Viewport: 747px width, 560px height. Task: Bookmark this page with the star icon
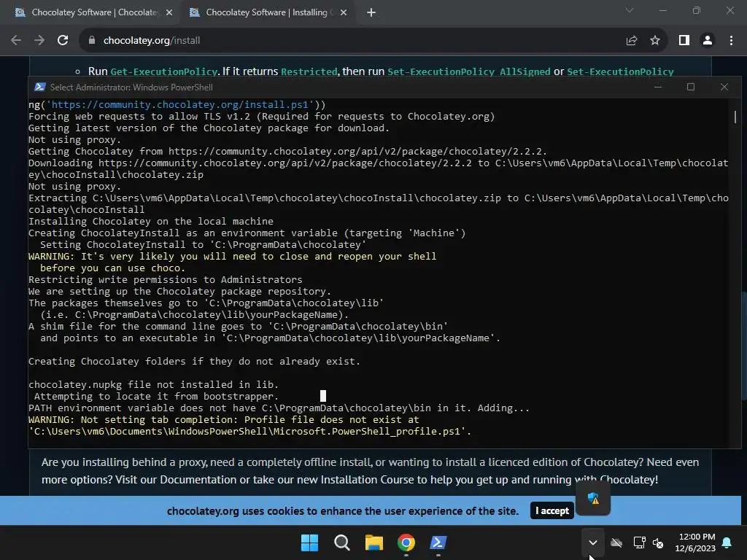[655, 41]
